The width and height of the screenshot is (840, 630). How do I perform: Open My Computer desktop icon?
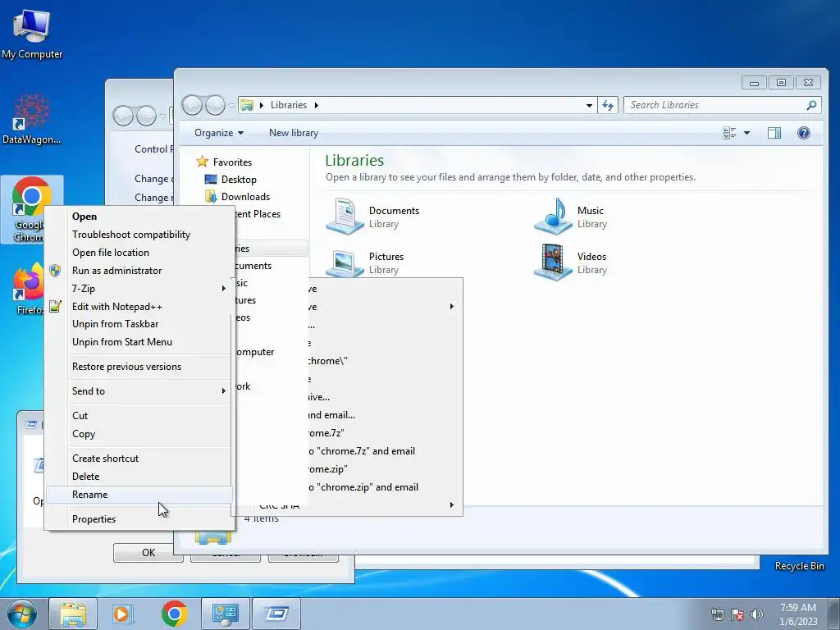32,34
